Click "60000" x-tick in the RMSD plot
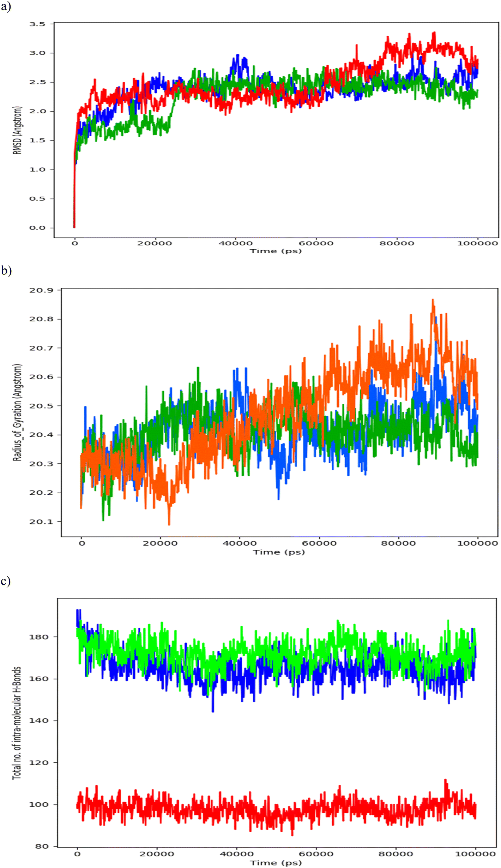Viewport: 501px width, 868px height. 316,243
